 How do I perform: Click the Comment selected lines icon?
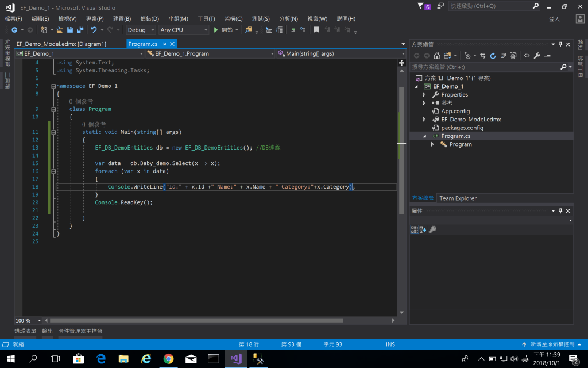[x=293, y=30]
